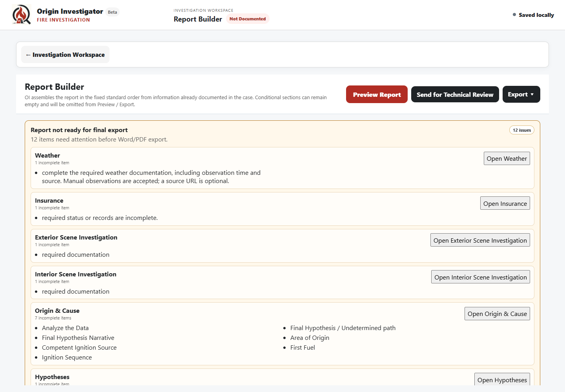This screenshot has height=392, width=565.
Task: Select the Ignition Sequence item
Action: (x=67, y=357)
